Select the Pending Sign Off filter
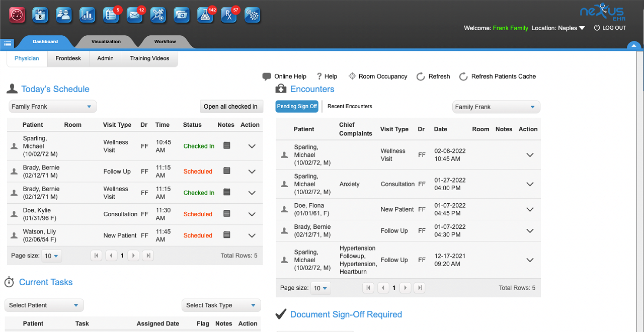 (296, 106)
